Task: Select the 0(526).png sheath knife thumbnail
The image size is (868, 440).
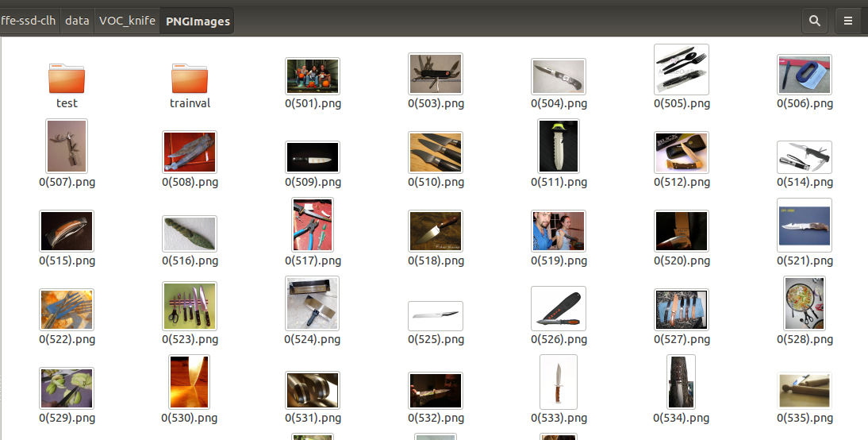Action: [x=558, y=308]
